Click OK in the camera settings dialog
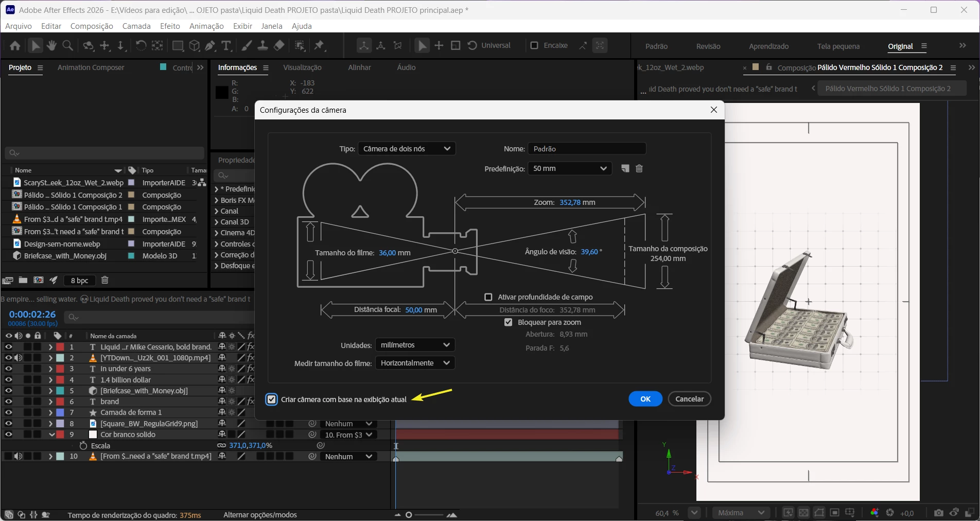 coord(645,399)
